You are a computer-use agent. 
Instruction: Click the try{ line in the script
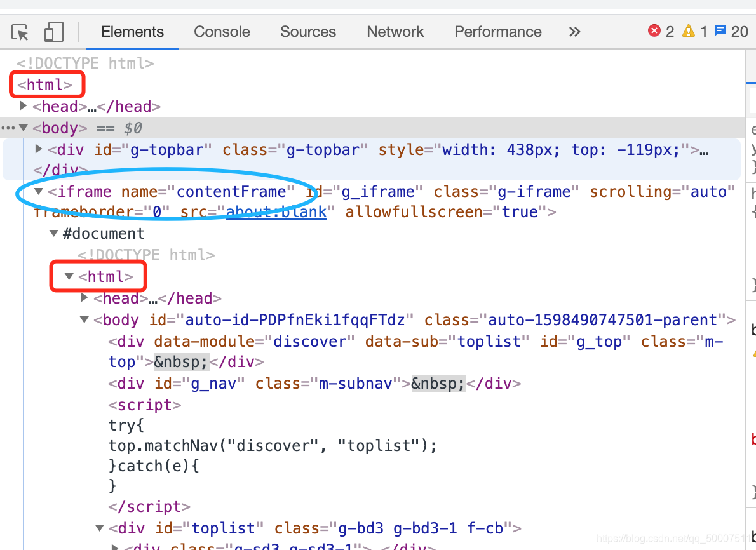[126, 426]
